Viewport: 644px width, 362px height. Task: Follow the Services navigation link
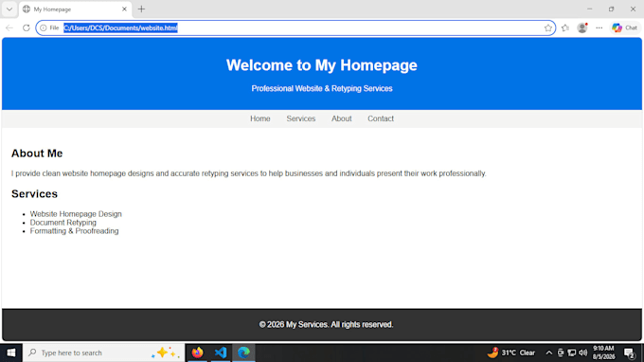click(x=301, y=118)
